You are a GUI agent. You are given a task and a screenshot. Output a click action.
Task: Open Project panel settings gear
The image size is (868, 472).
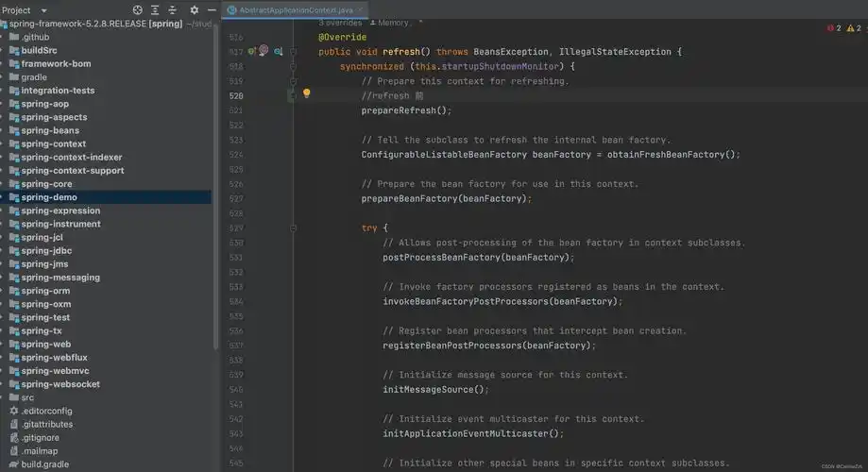[x=194, y=9]
